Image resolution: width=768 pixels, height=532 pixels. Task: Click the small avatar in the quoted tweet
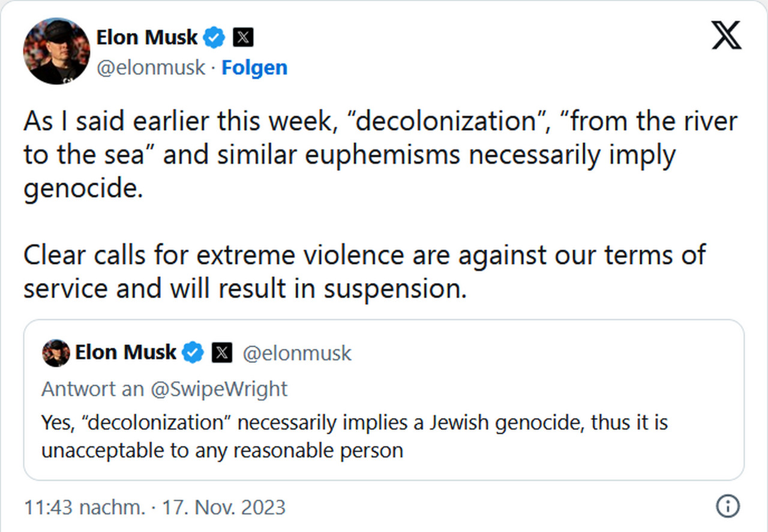click(x=56, y=353)
